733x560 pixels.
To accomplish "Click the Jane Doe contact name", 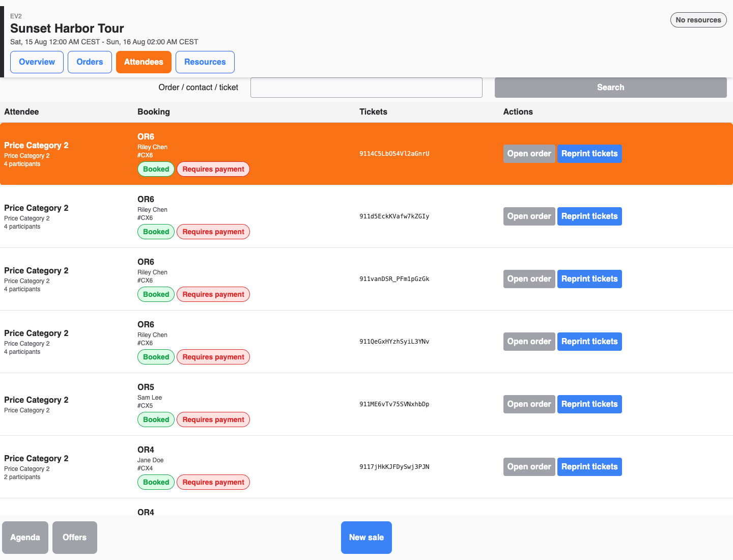I will 151,460.
